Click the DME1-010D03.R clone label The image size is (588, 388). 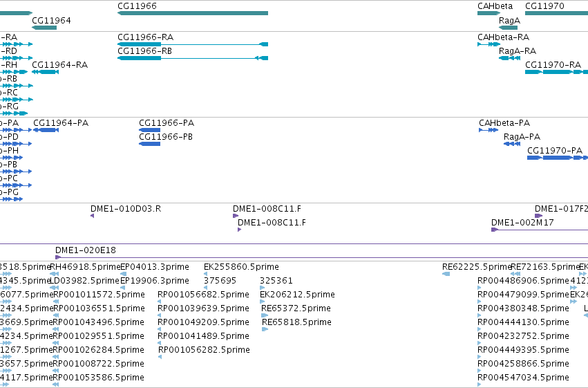pos(126,209)
